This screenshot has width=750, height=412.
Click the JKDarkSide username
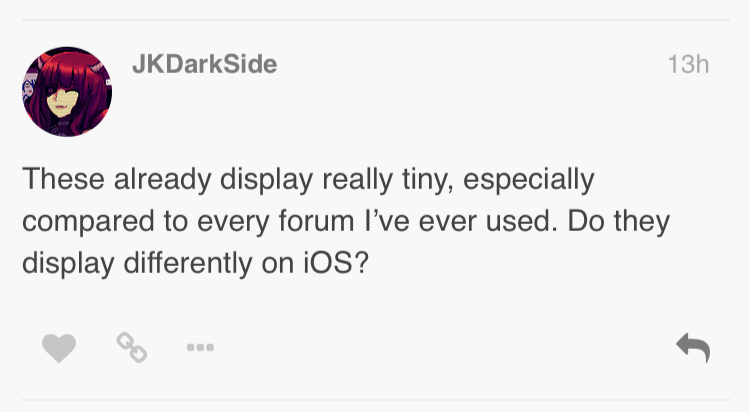(204, 64)
